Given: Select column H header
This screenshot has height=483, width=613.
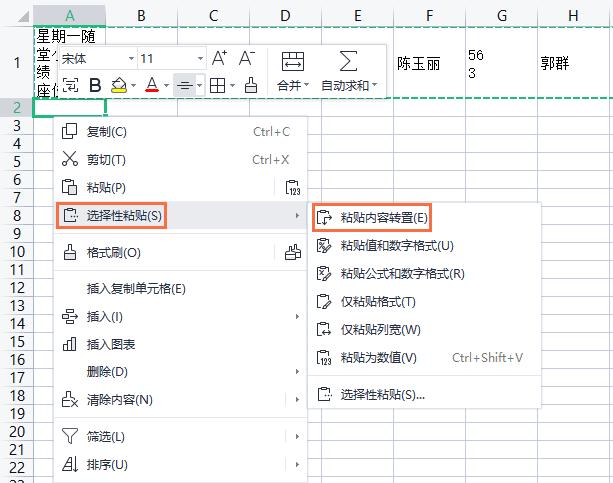Looking at the screenshot, I should click(573, 16).
